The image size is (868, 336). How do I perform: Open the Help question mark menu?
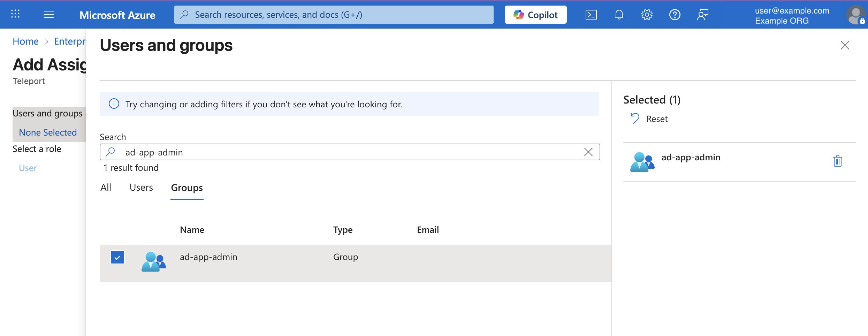click(675, 15)
